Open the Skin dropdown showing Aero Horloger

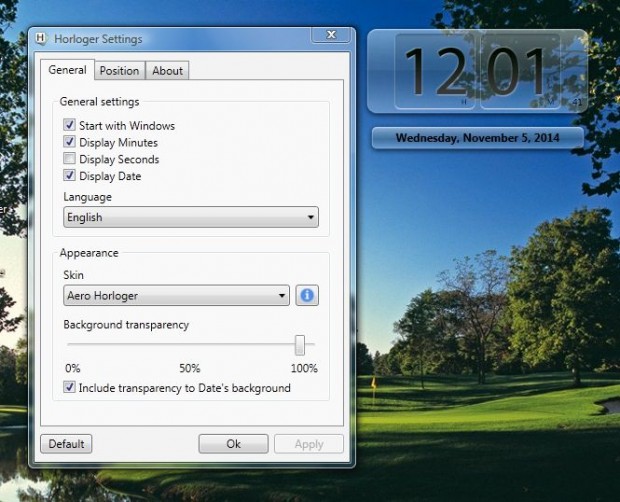(x=176, y=295)
